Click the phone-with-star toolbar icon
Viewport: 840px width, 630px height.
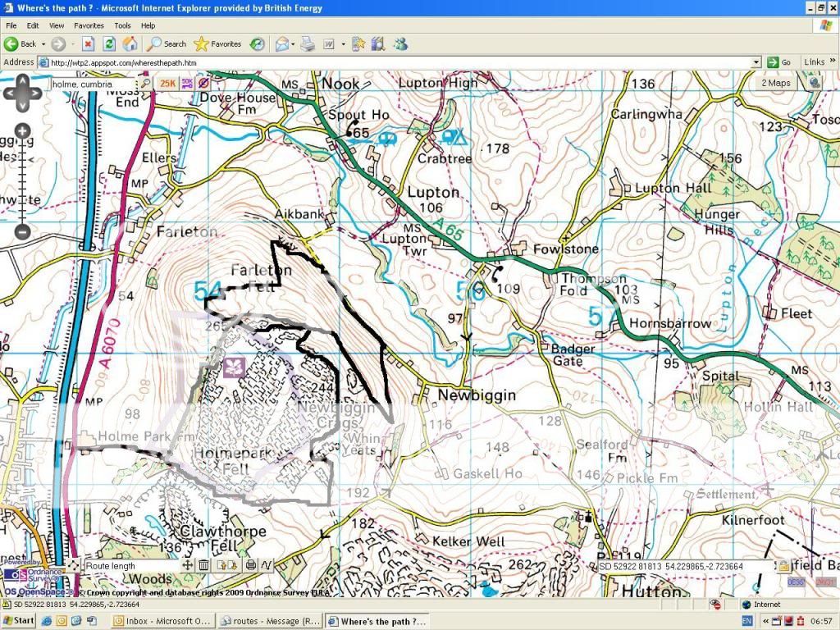click(358, 44)
